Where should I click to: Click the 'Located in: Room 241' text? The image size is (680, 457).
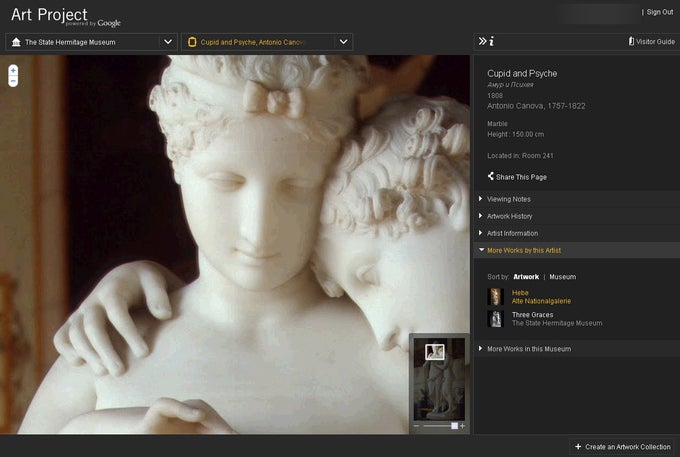coord(520,156)
